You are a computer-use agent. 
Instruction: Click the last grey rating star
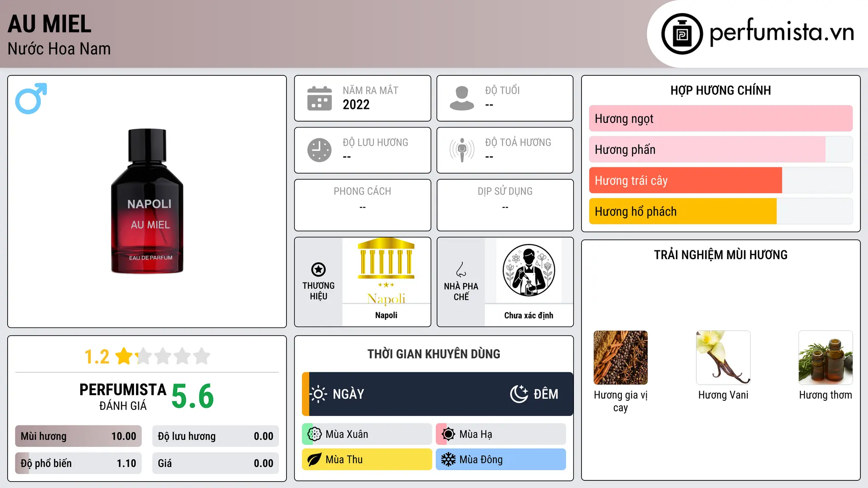tap(202, 356)
